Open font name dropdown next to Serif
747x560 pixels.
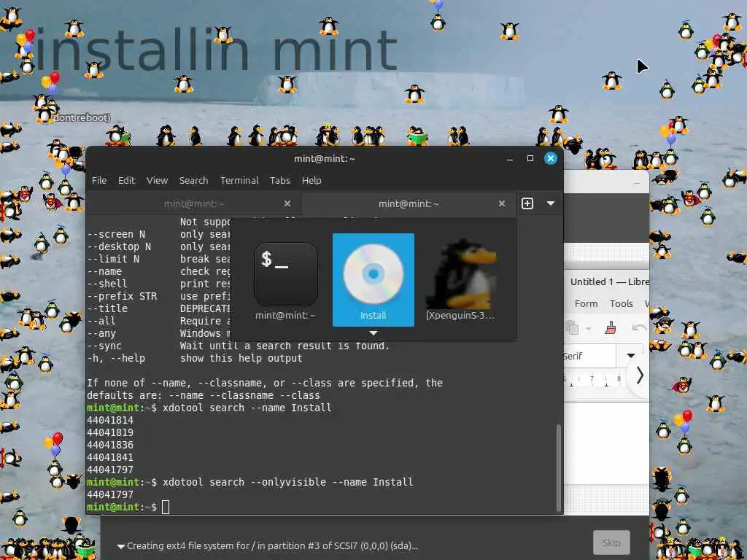coord(631,355)
